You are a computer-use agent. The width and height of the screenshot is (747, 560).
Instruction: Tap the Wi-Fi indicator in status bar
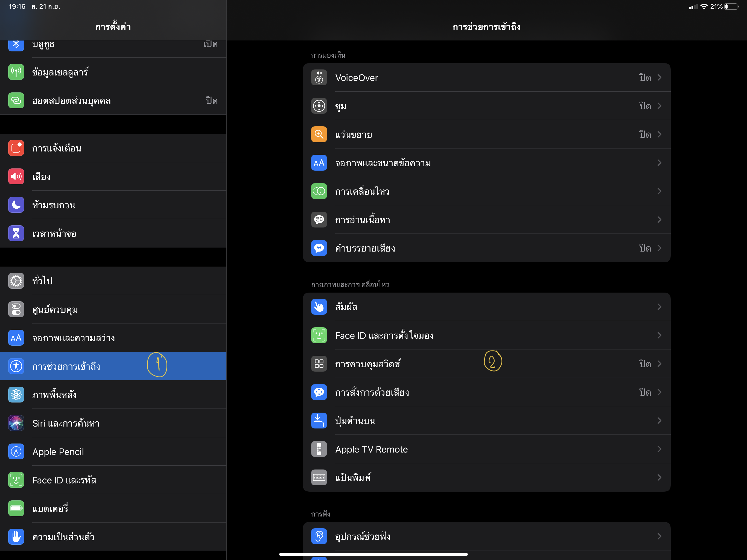(x=704, y=7)
